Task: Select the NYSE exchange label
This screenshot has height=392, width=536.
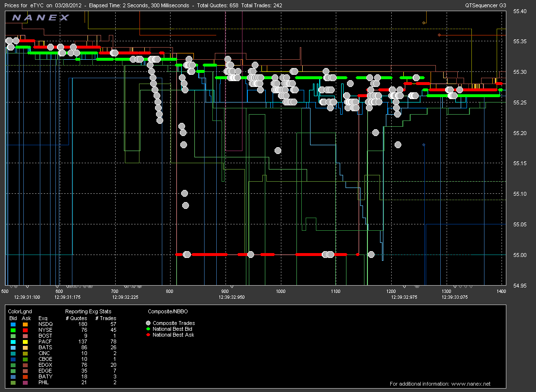Action: (45, 330)
